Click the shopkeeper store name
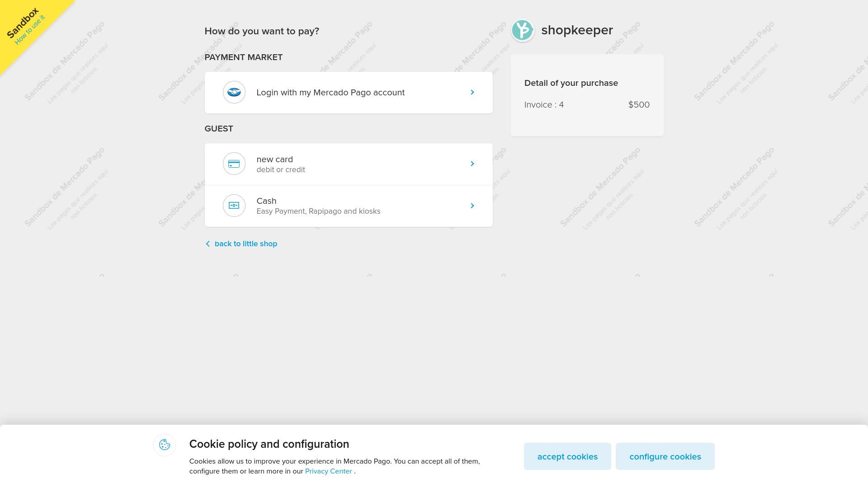Screen dimensions: 868x488 [577, 30]
